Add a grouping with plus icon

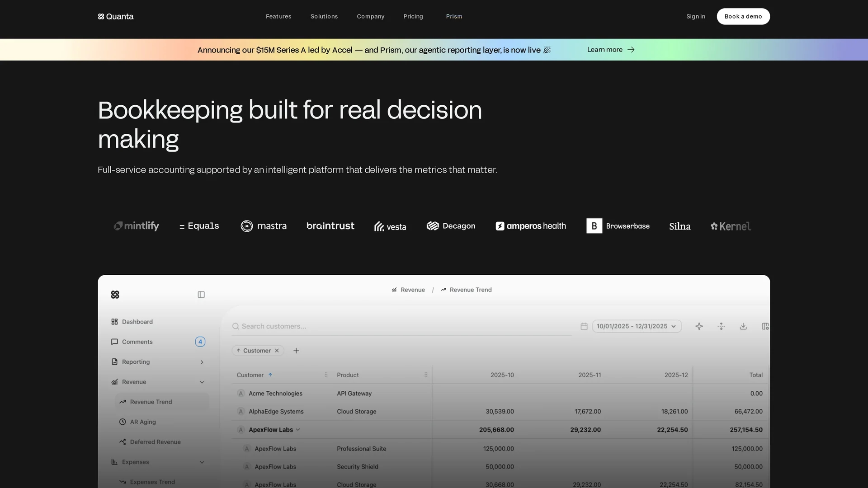296,351
